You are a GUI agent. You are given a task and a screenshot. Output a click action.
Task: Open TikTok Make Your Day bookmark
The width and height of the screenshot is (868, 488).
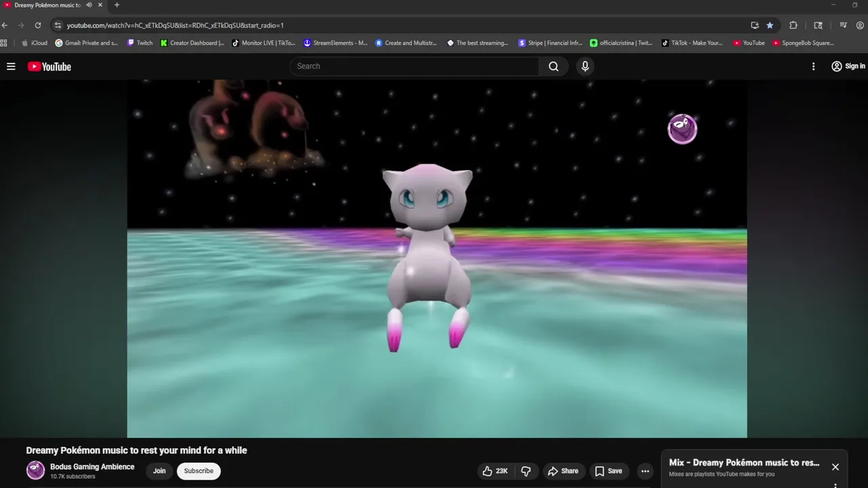pos(692,43)
